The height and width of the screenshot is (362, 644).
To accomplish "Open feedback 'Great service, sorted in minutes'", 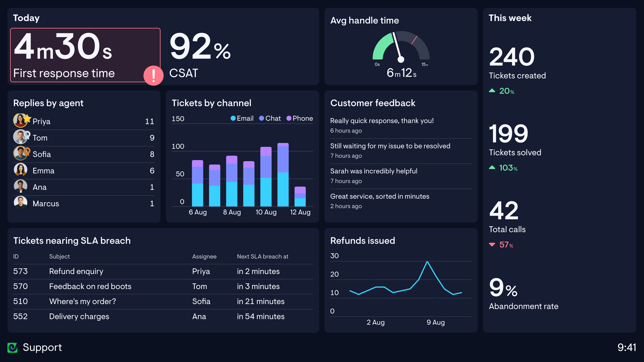I will [x=380, y=196].
